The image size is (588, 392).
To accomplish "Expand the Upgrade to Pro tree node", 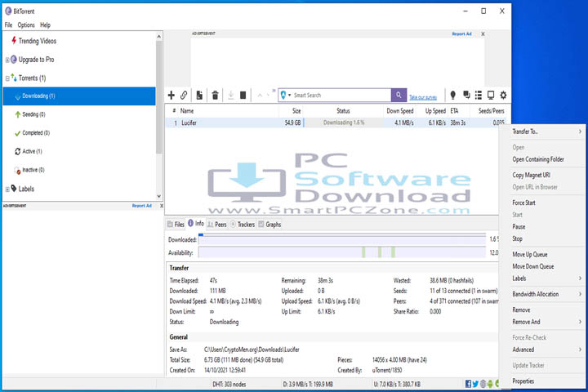I will pos(7,60).
